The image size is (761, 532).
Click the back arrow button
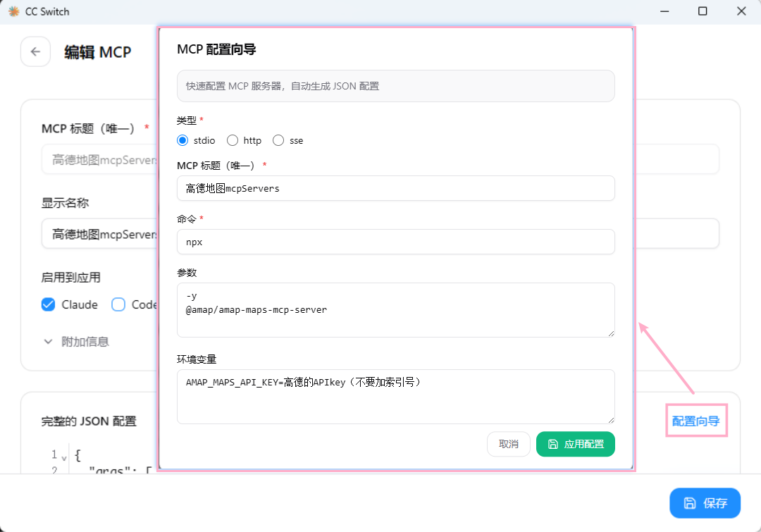pyautogui.click(x=35, y=51)
